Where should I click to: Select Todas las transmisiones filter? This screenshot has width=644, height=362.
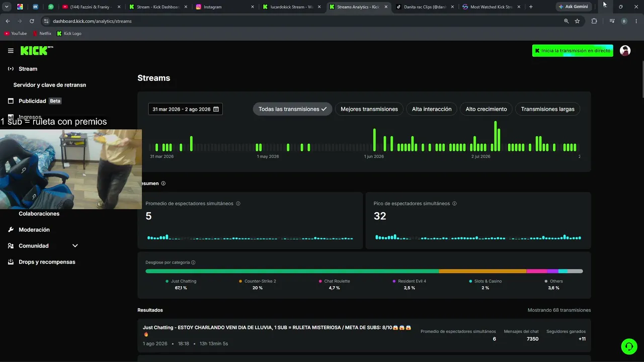coord(292,109)
